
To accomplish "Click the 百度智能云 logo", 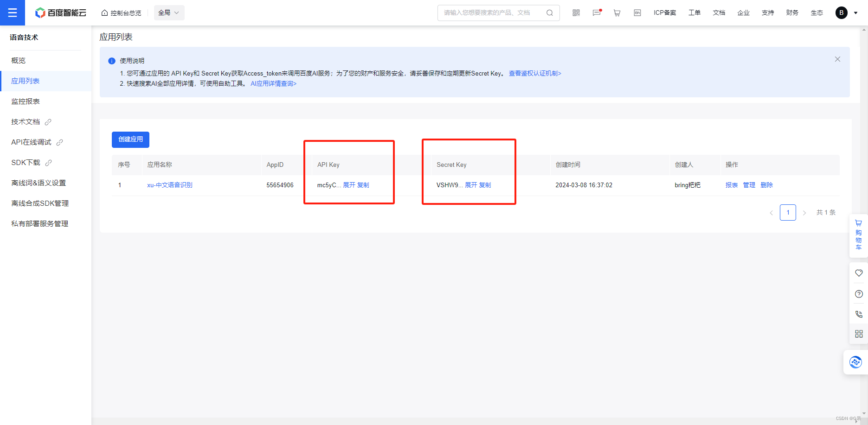I will pos(60,13).
